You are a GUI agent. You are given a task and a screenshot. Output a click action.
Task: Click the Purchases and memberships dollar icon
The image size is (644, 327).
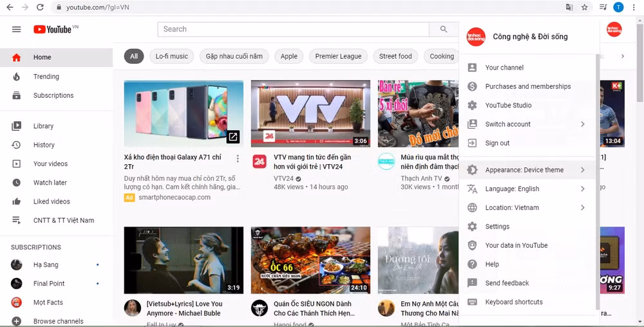[x=472, y=86]
